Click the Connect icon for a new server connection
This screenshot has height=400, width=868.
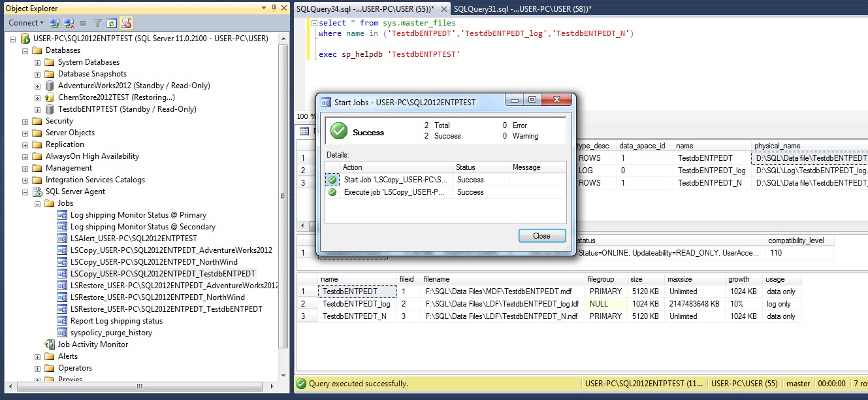[54, 22]
